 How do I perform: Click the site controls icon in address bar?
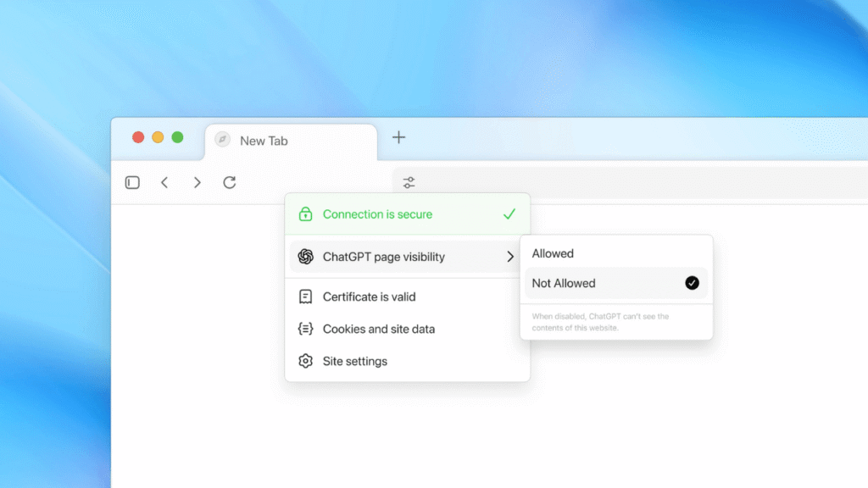pyautogui.click(x=409, y=182)
